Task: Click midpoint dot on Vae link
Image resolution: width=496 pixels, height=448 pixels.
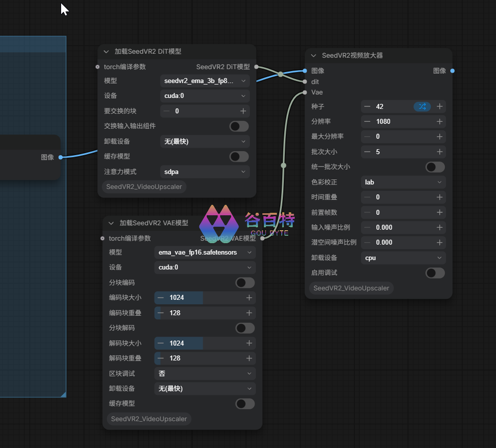Action: coord(283,166)
